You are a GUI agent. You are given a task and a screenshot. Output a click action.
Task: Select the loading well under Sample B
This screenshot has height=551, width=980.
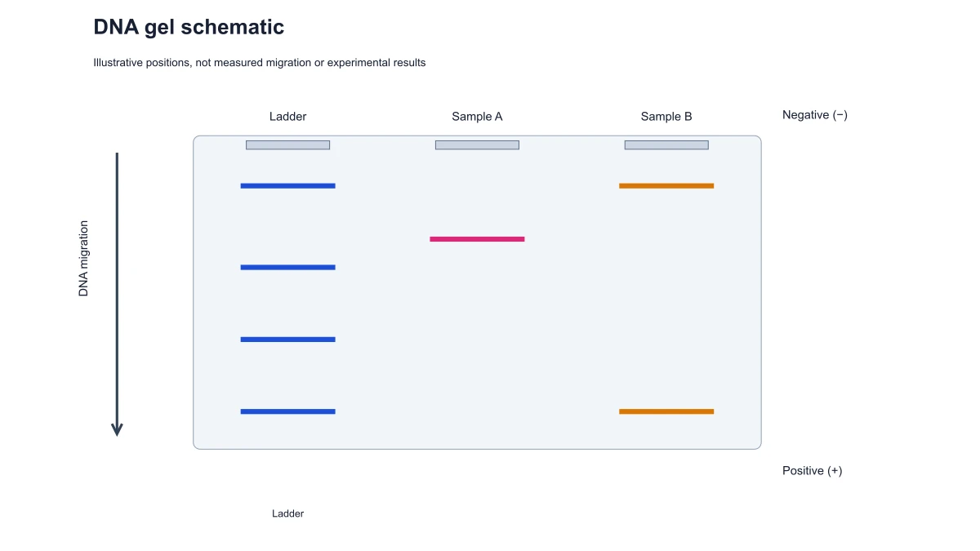(x=666, y=144)
